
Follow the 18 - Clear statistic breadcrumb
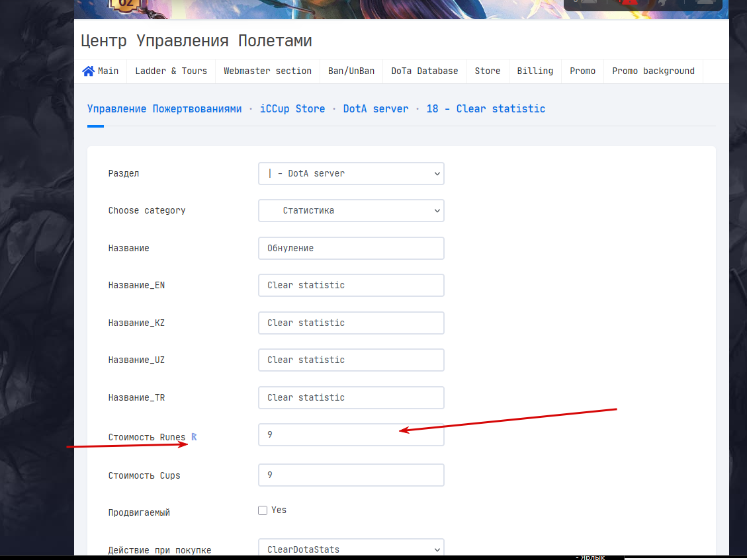[486, 108]
